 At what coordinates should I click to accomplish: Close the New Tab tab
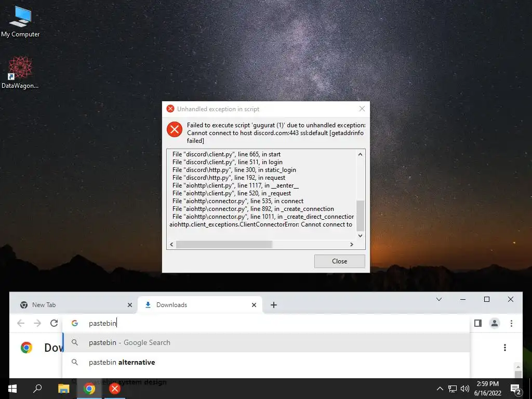point(129,305)
